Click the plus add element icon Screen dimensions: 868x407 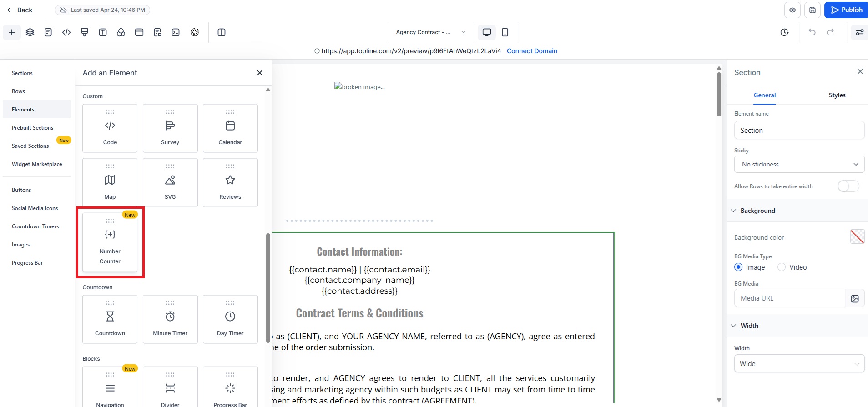12,32
